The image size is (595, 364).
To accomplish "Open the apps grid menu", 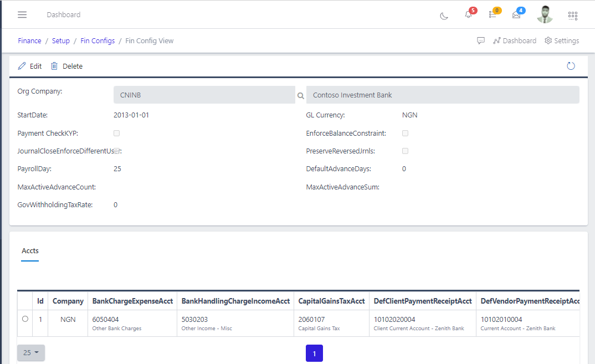I will pos(573,16).
